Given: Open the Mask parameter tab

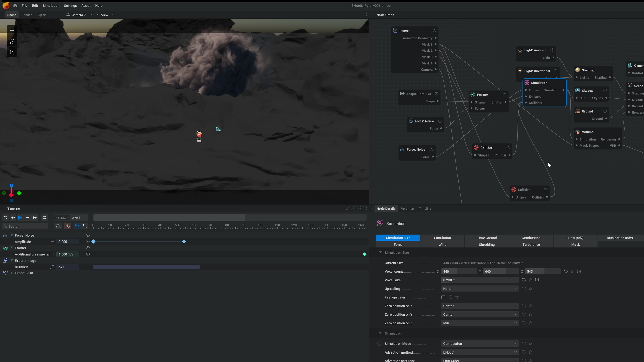Looking at the screenshot, I should click(575, 245).
